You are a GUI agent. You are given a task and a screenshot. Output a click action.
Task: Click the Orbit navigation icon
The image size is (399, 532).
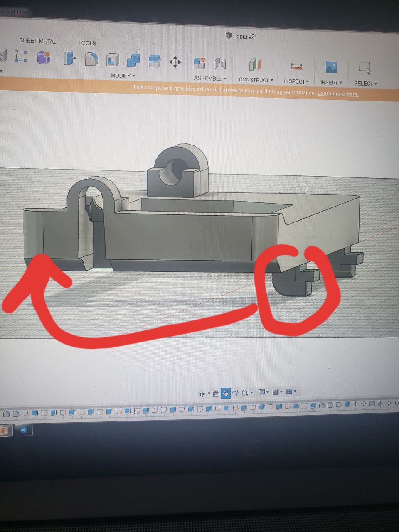(x=202, y=393)
